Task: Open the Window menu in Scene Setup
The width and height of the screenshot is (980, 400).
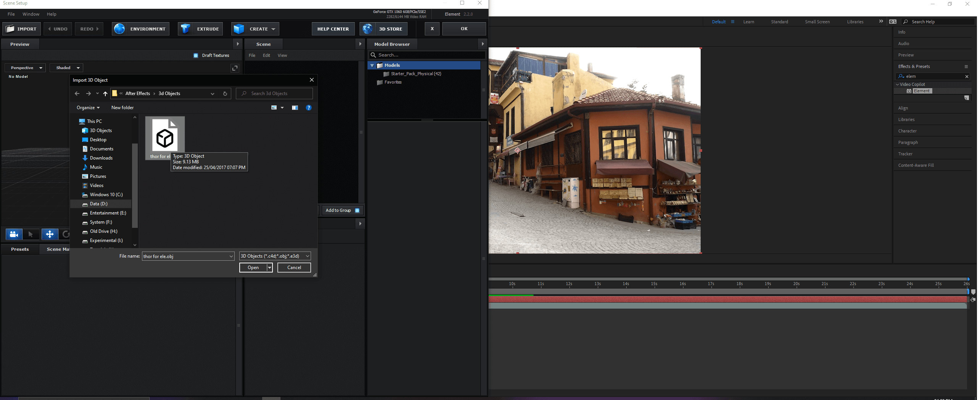Action: 31,14
